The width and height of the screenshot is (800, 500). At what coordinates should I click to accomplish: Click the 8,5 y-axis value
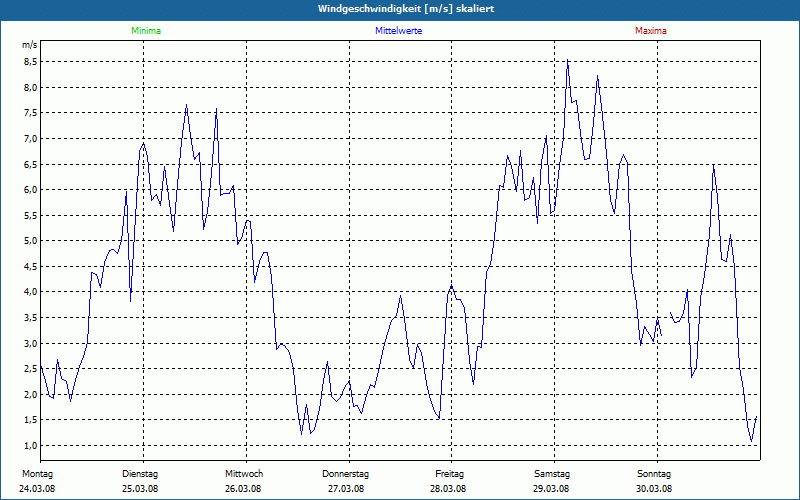(31, 62)
